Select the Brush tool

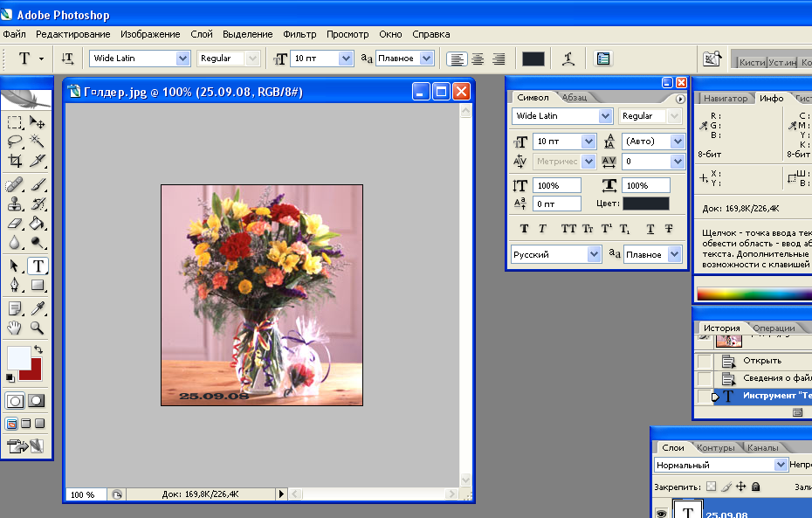pyautogui.click(x=37, y=184)
